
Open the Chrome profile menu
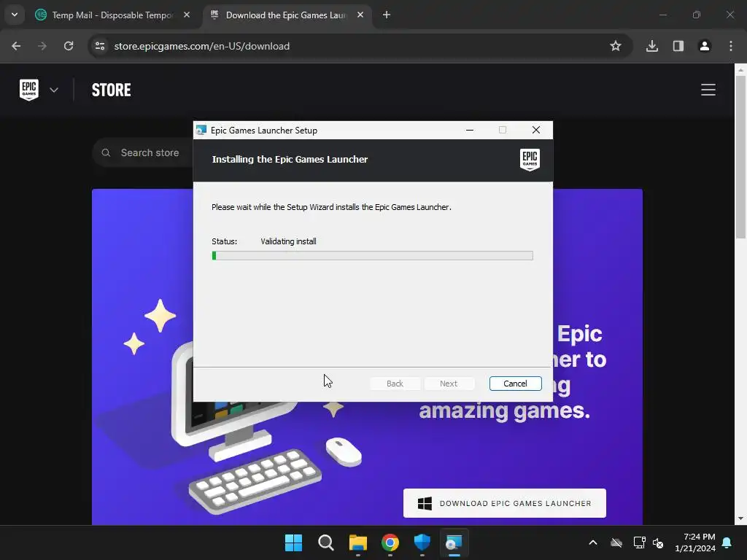click(x=705, y=46)
